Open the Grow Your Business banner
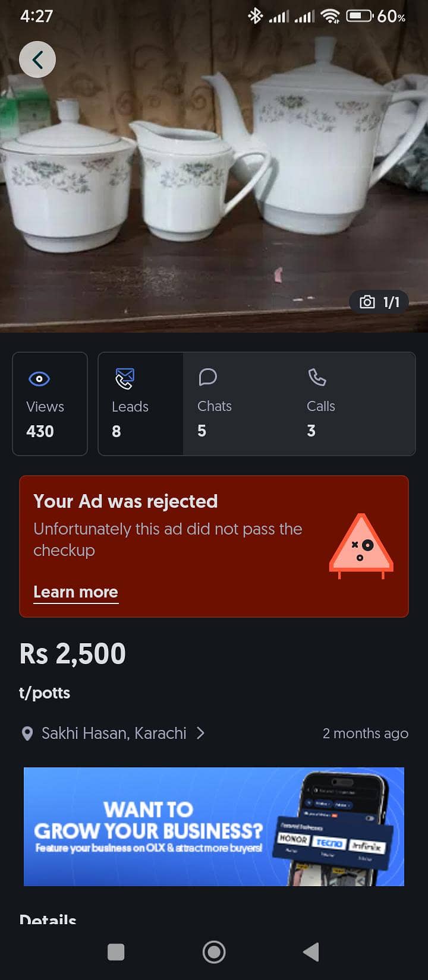 (214, 826)
